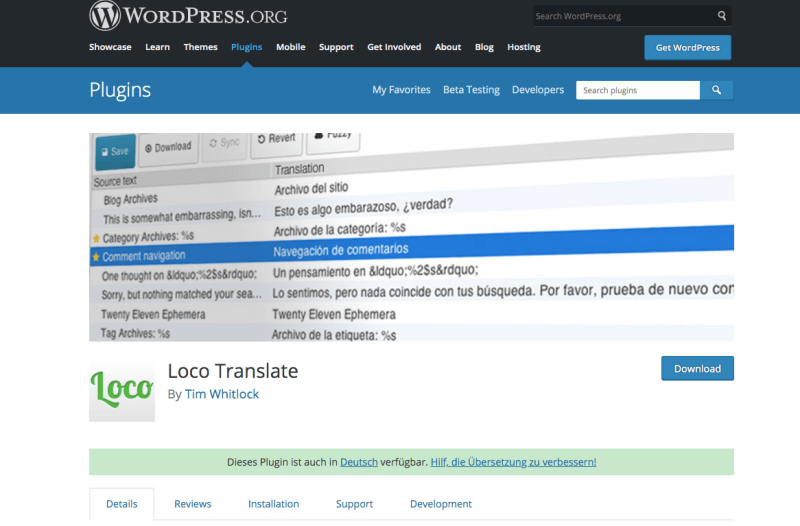Switch to the Reviews tab
Image resolution: width=800 pixels, height=526 pixels.
click(192, 504)
